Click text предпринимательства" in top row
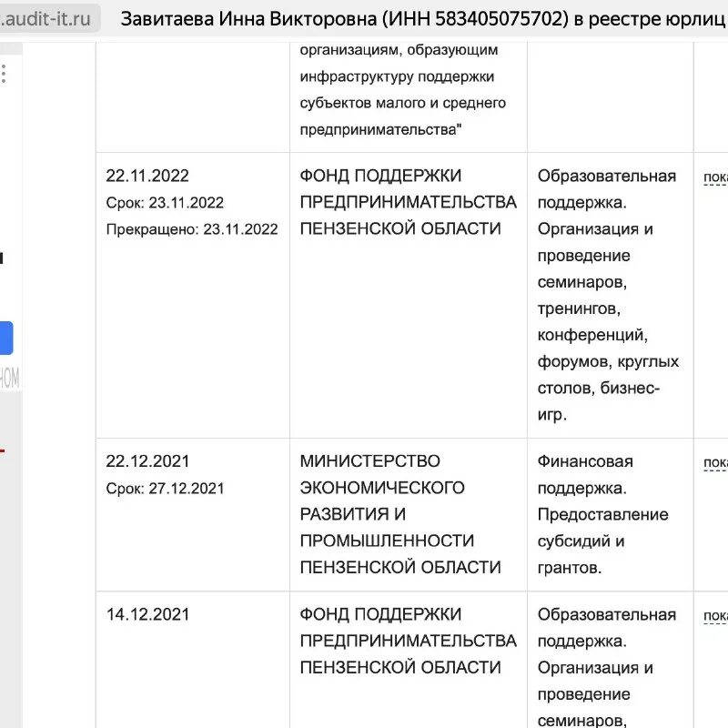 (x=380, y=129)
